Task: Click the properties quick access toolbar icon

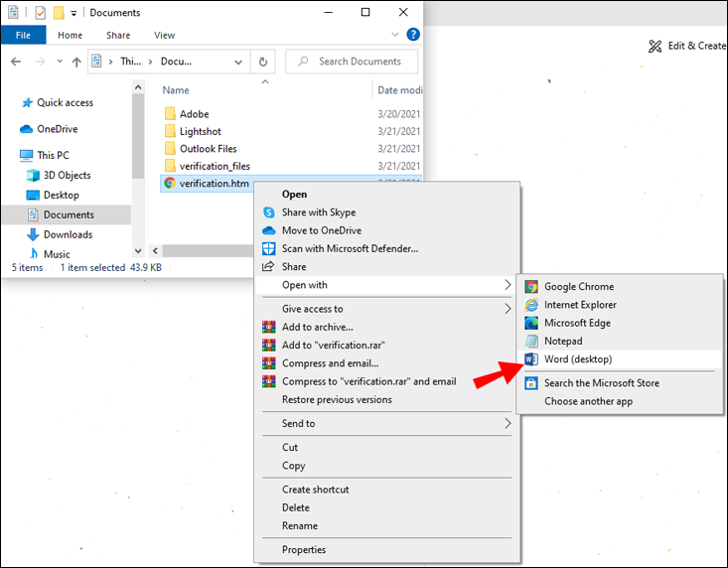Action: 41,13
